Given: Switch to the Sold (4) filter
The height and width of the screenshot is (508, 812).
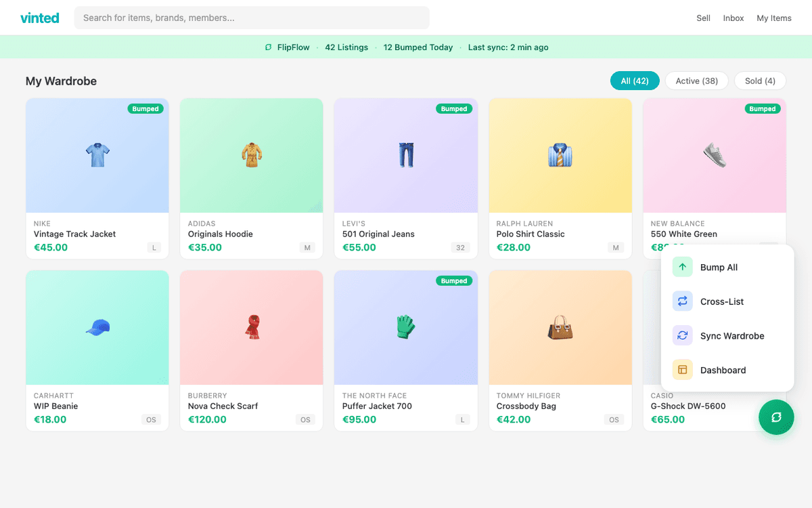Looking at the screenshot, I should pos(760,80).
